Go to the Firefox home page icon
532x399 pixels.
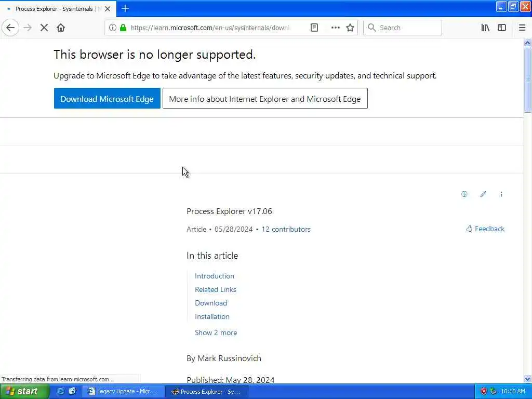coord(61,28)
